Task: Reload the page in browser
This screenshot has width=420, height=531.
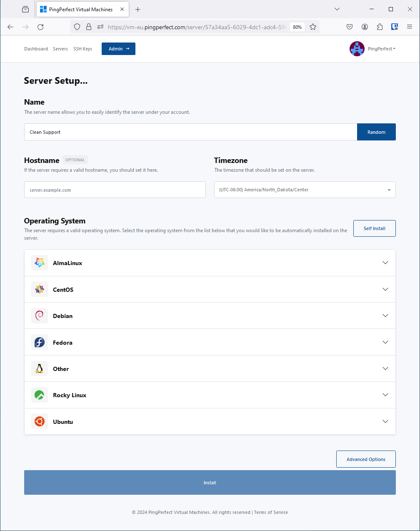Action: pos(40,27)
